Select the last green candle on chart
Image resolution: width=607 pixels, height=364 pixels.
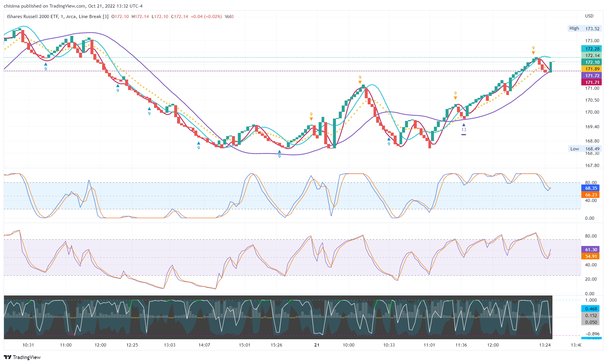(550, 67)
